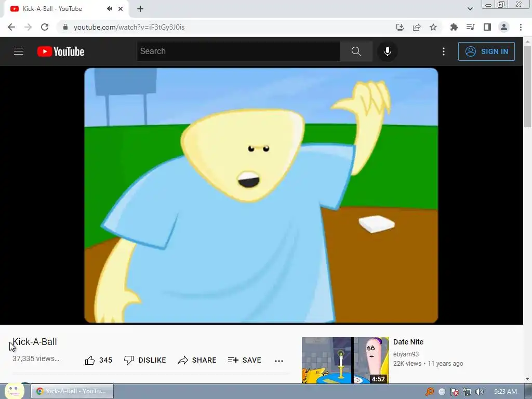Click the scrollbar up arrow
This screenshot has height=399, width=532.
click(528, 41)
